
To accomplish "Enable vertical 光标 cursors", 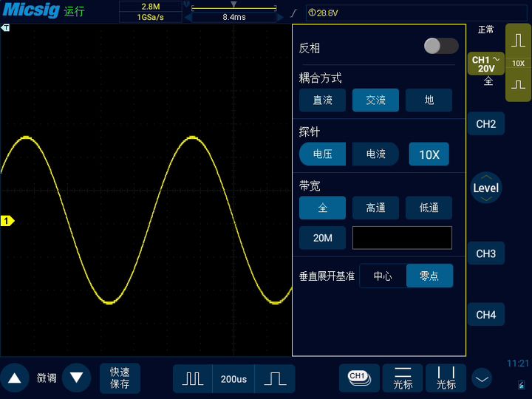I will coord(446,378).
